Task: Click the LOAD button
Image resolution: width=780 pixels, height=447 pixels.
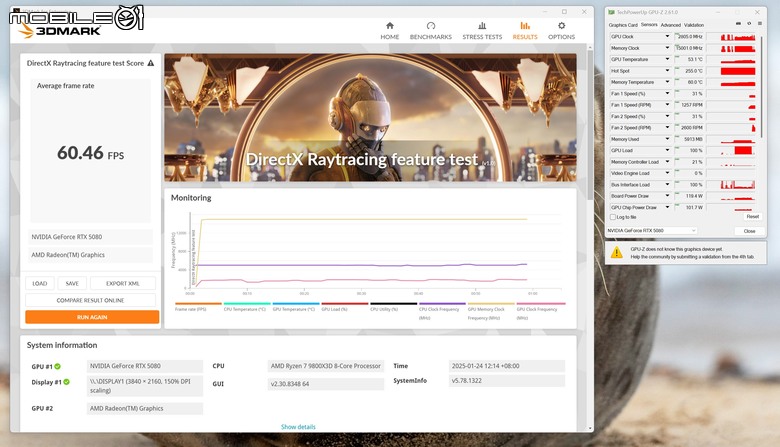Action: point(40,283)
